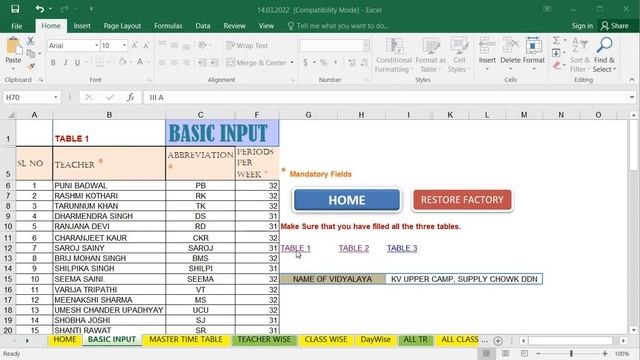Screen dimensions: 640x360
Task: Follow the TABLE 3 link
Action: 402,248
